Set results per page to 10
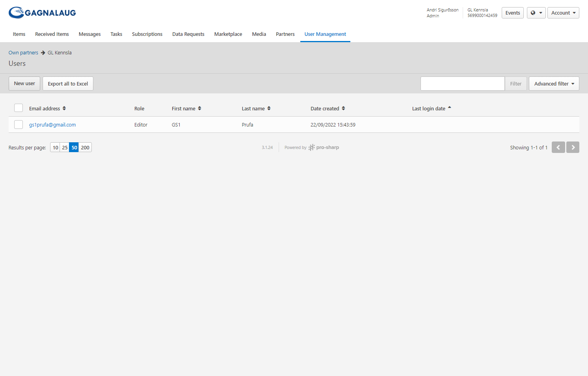 pyautogui.click(x=55, y=147)
